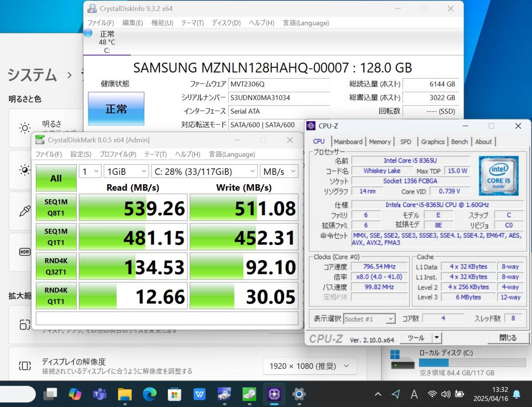Screen dimensions: 532x407
Task: Launch File Explorer from the taskbar
Action: [125, 393]
